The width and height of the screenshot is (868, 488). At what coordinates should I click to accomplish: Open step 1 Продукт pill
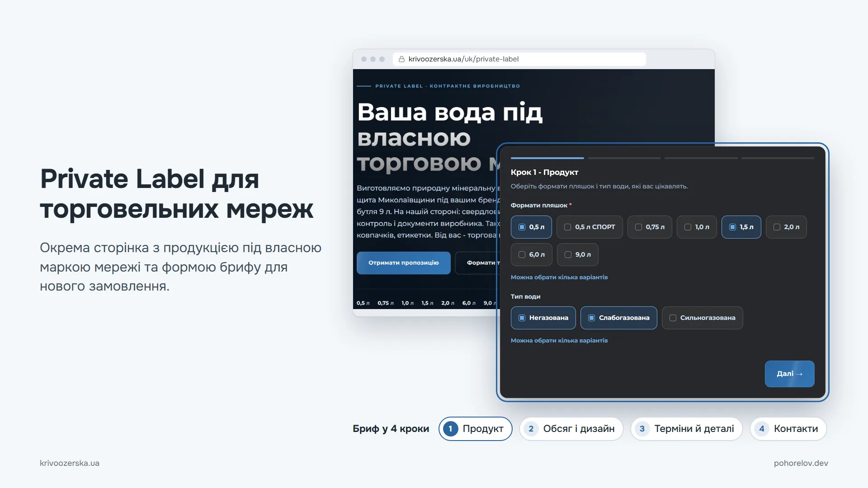(475, 428)
